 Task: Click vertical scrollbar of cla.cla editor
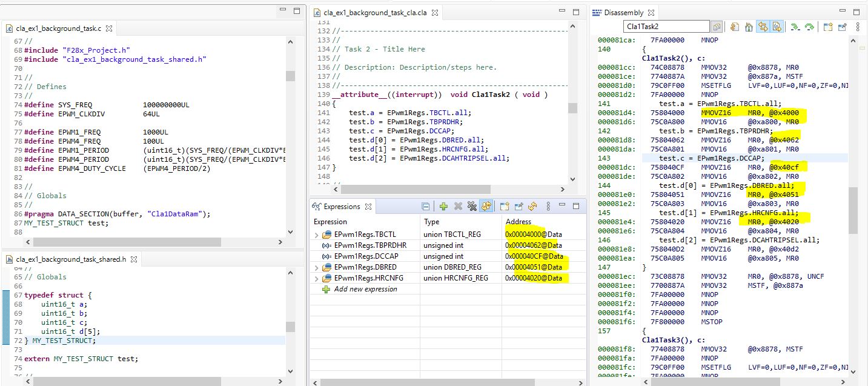[x=573, y=108]
